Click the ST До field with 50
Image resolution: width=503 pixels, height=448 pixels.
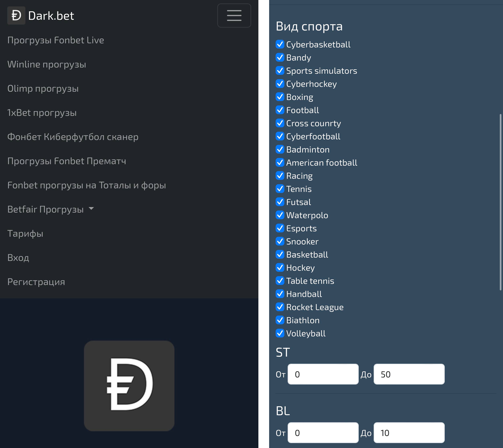point(409,374)
